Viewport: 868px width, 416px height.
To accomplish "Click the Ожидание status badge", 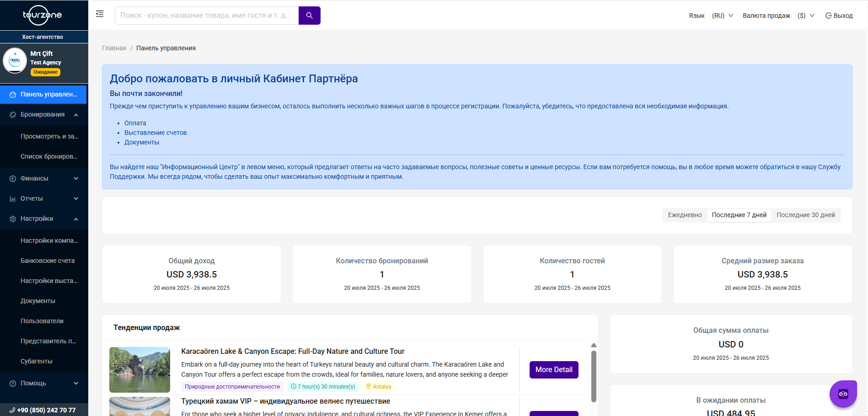I will click(x=45, y=72).
